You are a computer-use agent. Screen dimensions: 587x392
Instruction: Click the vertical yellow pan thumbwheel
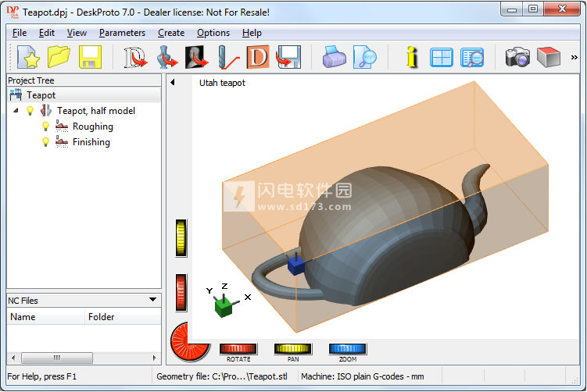tap(181, 238)
